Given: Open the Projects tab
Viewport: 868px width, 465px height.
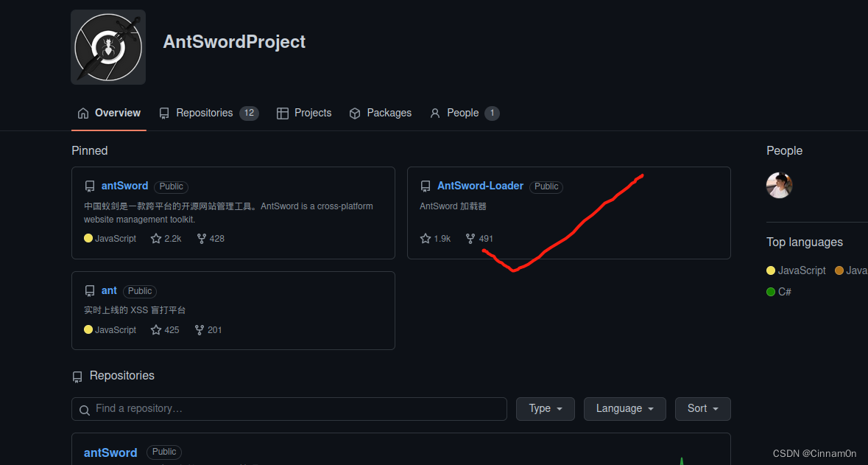Looking at the screenshot, I should pos(304,113).
